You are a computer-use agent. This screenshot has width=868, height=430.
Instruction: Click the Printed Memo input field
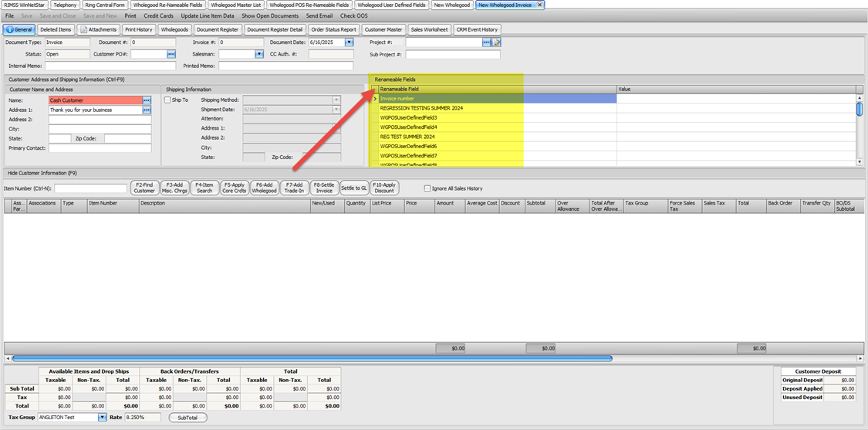pyautogui.click(x=285, y=66)
